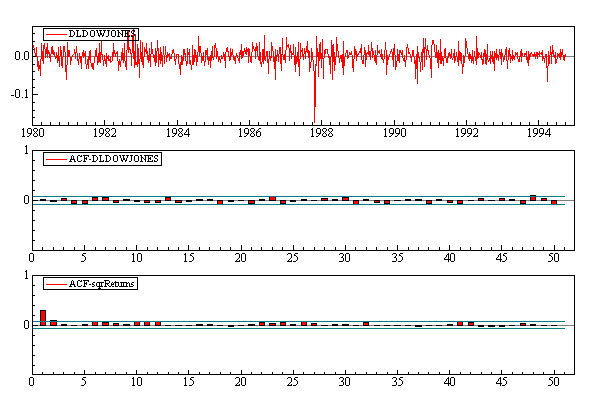Click the 1984 tick label on time axis
This screenshot has width=600, height=400.
tap(178, 132)
